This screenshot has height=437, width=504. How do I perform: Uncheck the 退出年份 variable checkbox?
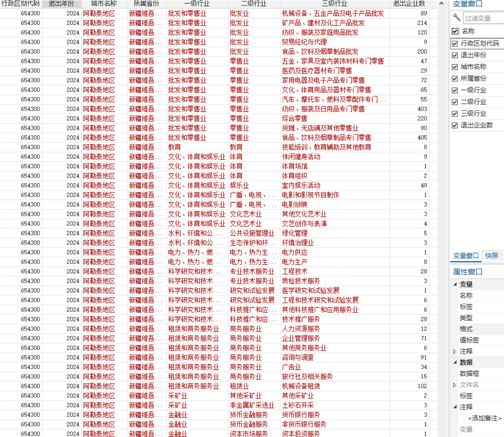point(454,55)
